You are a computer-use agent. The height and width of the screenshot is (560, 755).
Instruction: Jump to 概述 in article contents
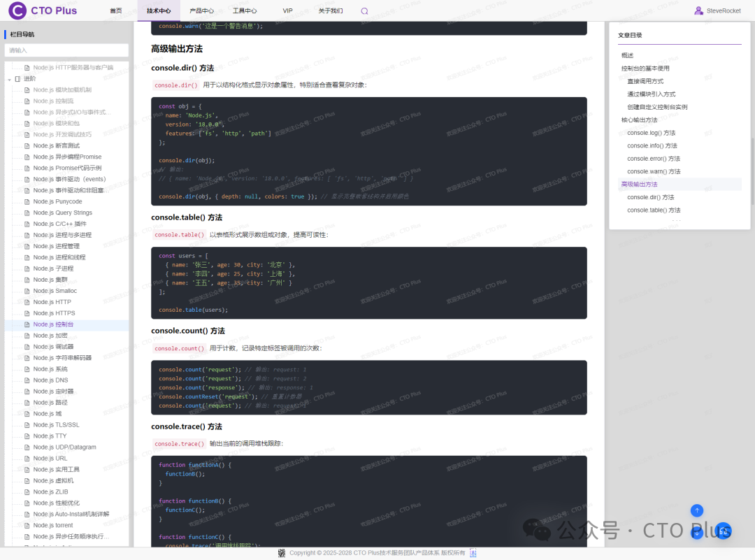[627, 55]
